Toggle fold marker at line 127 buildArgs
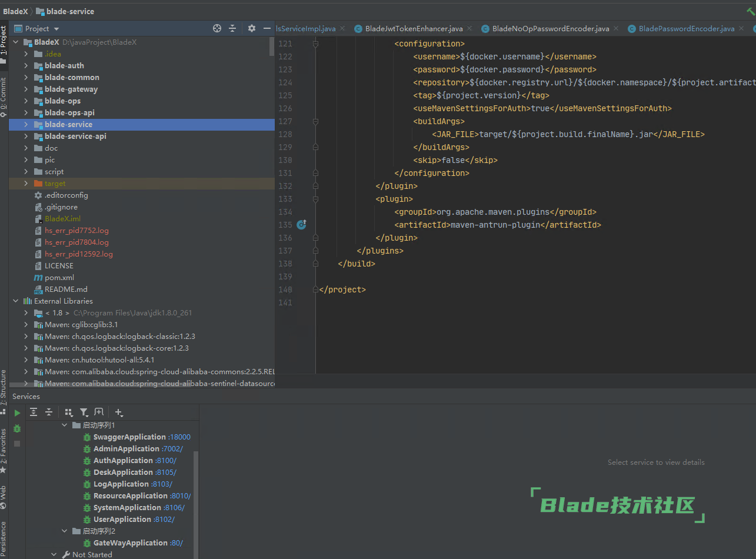This screenshot has height=559, width=756. coord(316,121)
